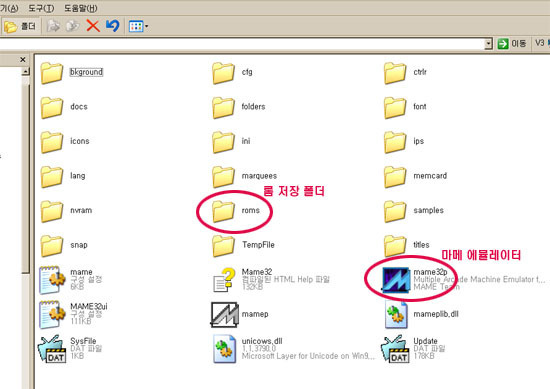Viewport: 550px width, 389px height.
Task: Click the red X delete button
Action: [93, 26]
